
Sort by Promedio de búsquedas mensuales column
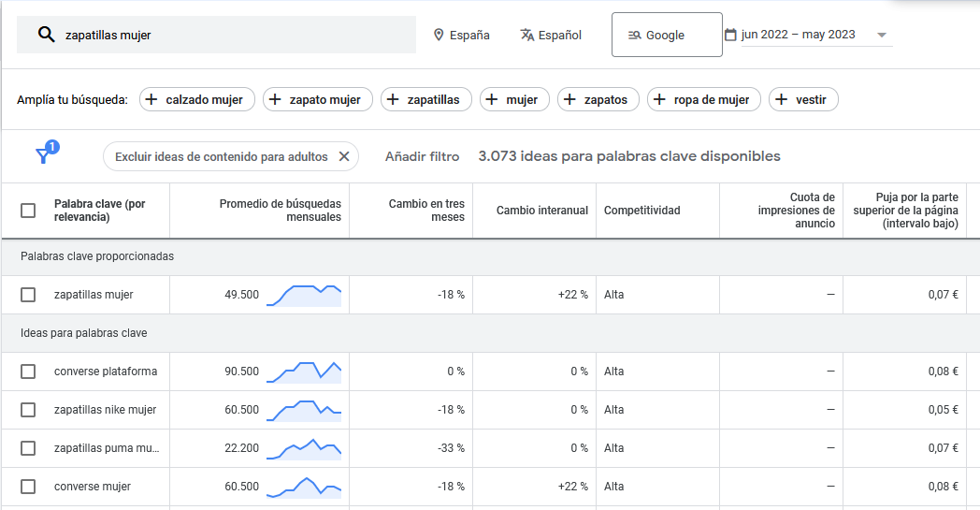[280, 211]
